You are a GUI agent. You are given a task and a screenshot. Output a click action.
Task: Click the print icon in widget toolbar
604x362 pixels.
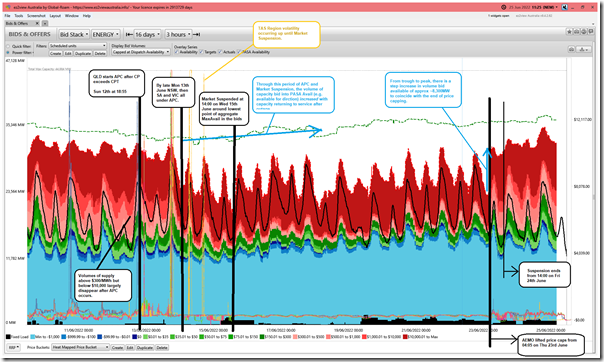pyautogui.click(x=584, y=32)
